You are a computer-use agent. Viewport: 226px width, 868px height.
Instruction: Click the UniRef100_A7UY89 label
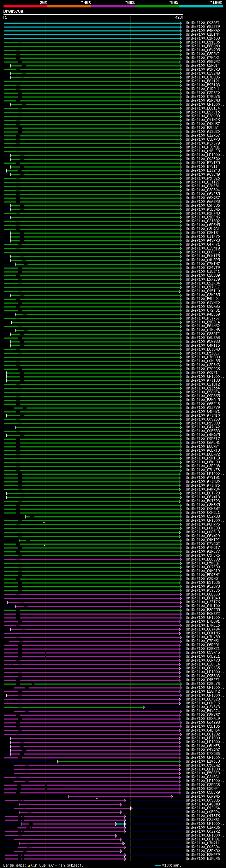coord(203,637)
